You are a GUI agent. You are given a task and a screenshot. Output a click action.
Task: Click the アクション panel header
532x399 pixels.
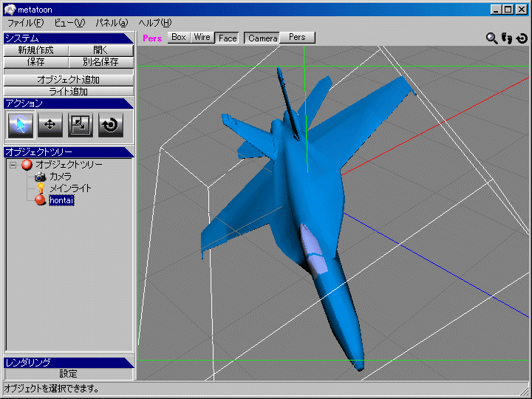tap(69, 103)
